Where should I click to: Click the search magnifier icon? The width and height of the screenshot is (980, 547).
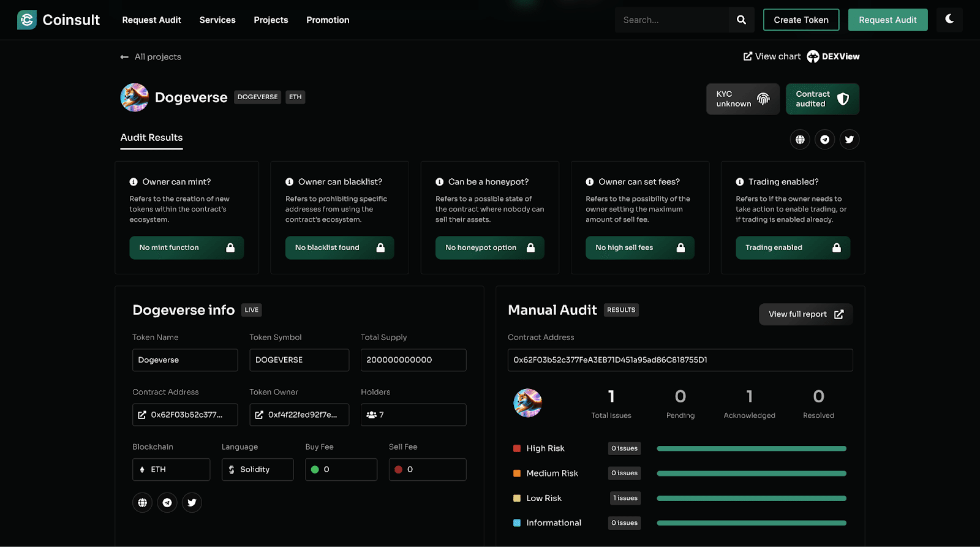[741, 20]
